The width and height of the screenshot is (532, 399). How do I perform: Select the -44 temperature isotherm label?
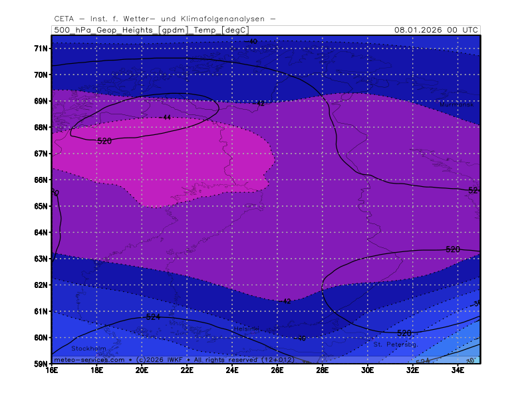tap(166, 118)
